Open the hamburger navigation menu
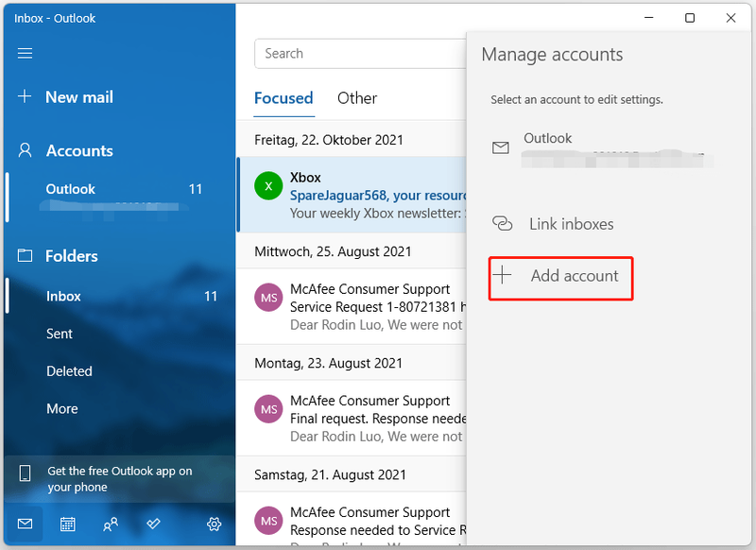This screenshot has height=550, width=756. tap(25, 53)
